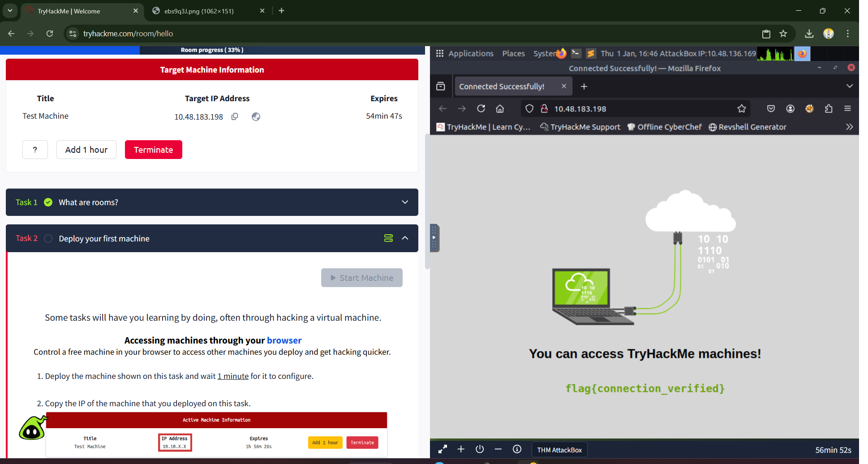The width and height of the screenshot is (868, 464).
Task: Bookmark the page with the Firefox star icon
Action: 742,109
